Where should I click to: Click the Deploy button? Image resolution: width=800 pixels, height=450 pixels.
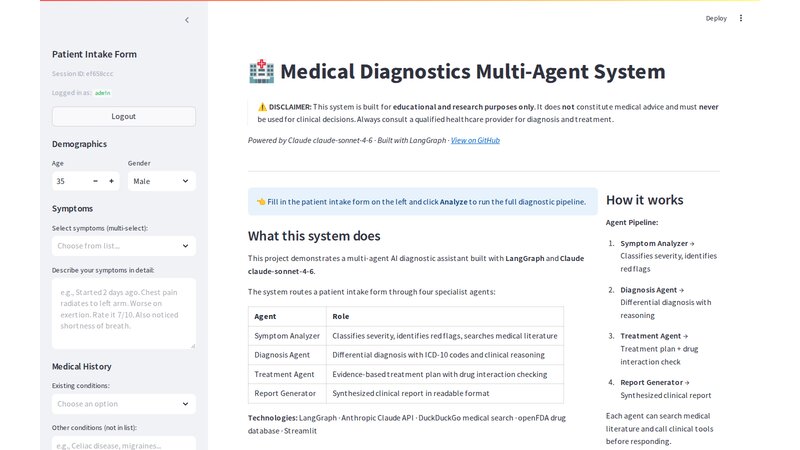[x=716, y=18]
